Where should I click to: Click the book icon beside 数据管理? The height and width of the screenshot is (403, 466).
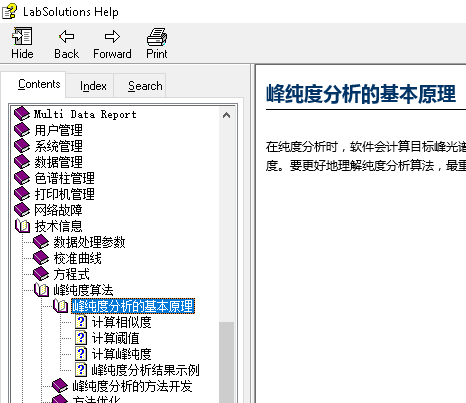(22, 162)
